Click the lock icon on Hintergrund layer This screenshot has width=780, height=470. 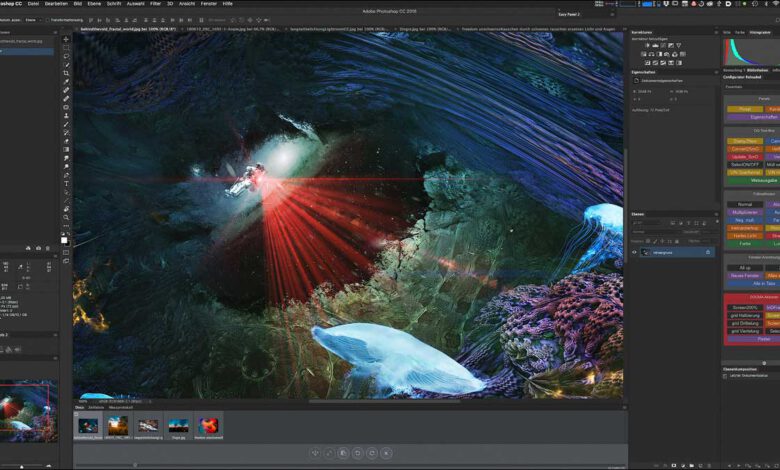[708, 252]
